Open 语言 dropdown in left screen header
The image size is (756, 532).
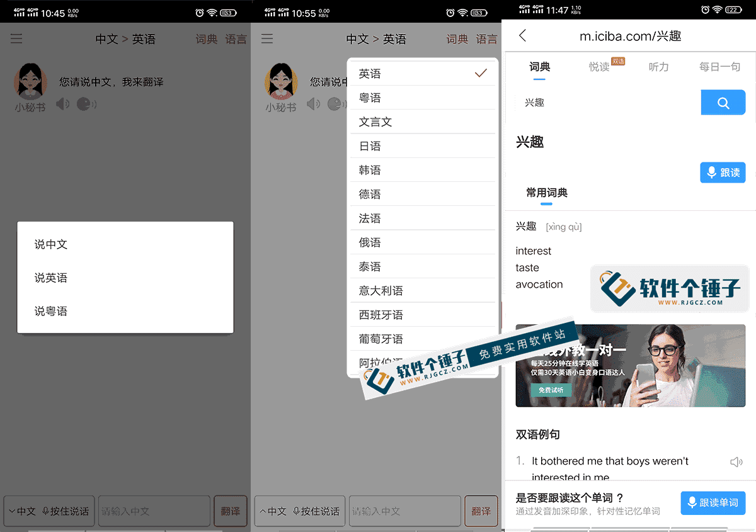[x=236, y=39]
